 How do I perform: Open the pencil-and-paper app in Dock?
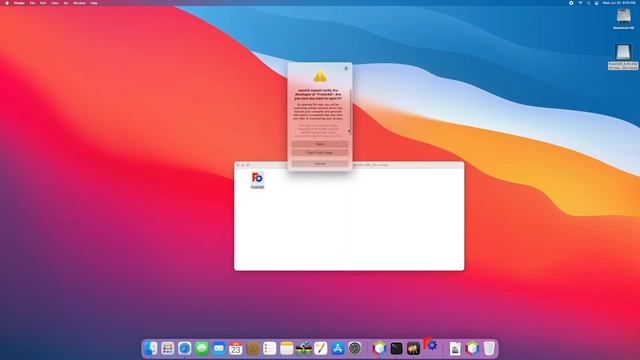click(x=321, y=348)
